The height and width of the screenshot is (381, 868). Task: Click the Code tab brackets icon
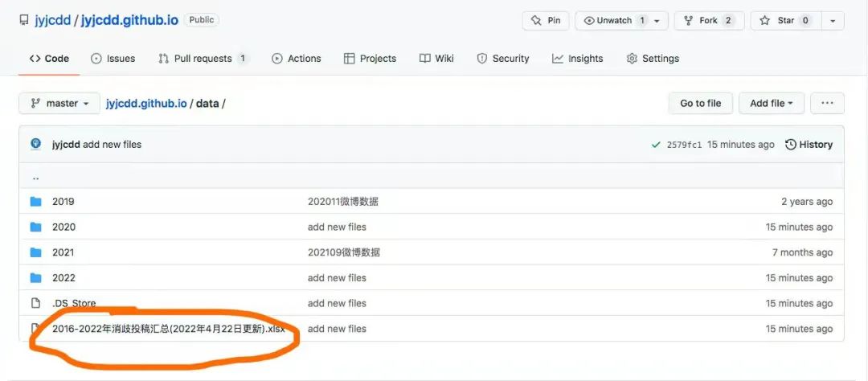(35, 58)
